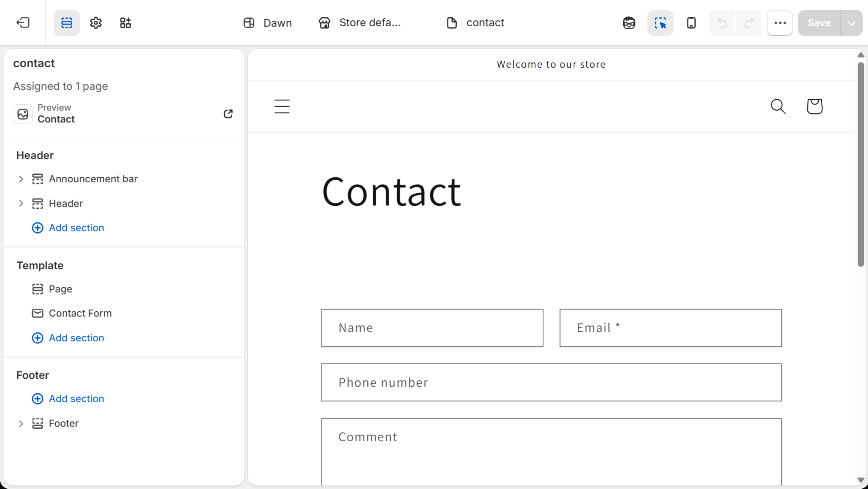Viewport: 868px width, 489px height.
Task: Open the Dawn theme selector
Action: [x=268, y=23]
